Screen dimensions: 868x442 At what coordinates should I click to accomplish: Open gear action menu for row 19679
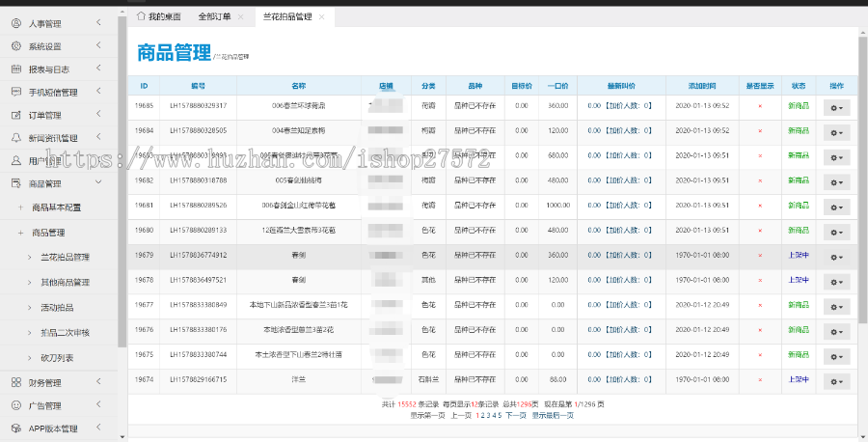[836, 257]
